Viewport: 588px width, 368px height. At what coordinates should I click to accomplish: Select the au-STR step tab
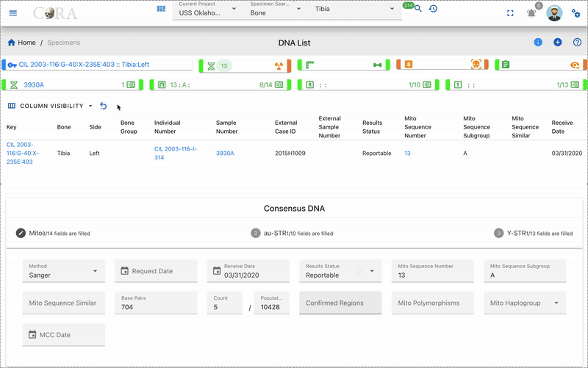point(292,233)
